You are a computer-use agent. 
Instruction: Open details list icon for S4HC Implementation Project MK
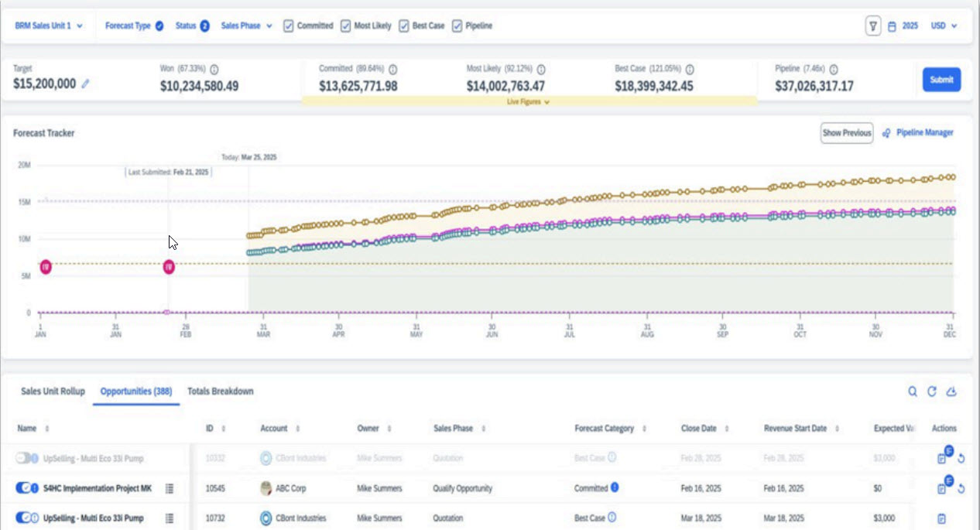tap(170, 488)
